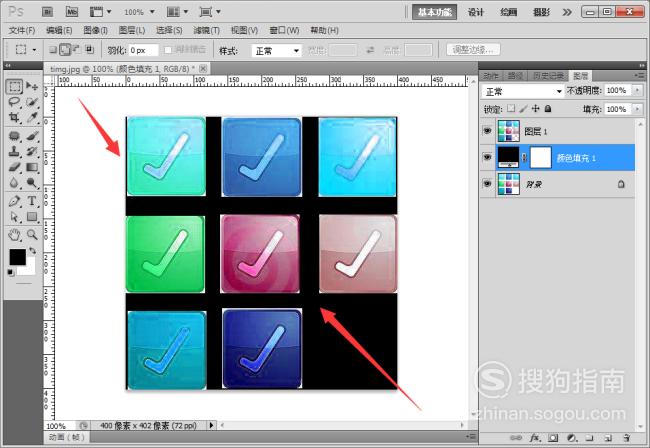This screenshot has width=650, height=448.
Task: Select the Spot Healing Brush tool
Action: point(15,136)
